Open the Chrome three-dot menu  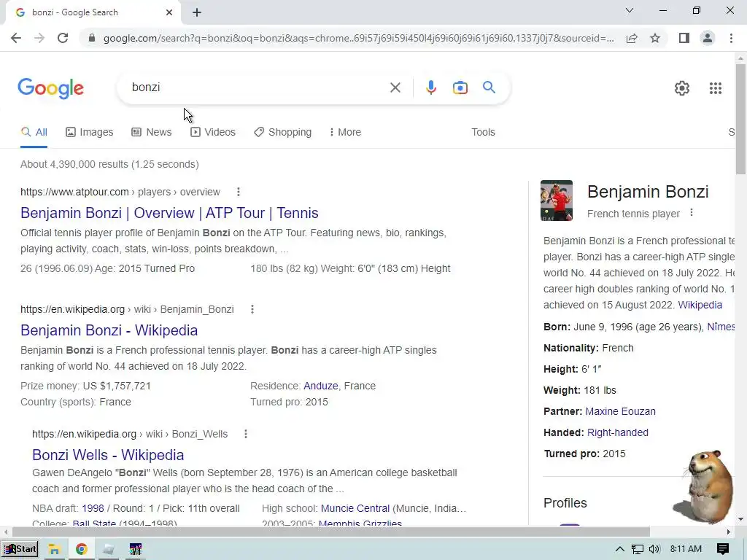(731, 38)
